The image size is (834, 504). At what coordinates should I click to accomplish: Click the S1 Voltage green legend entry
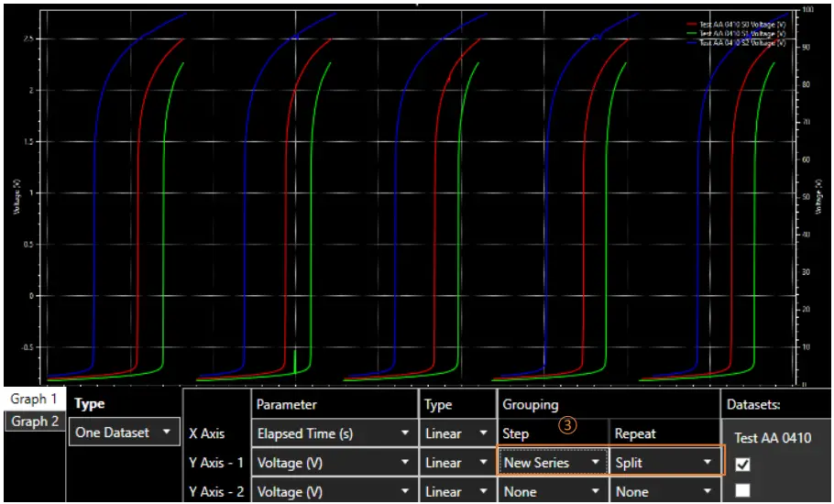737,34
